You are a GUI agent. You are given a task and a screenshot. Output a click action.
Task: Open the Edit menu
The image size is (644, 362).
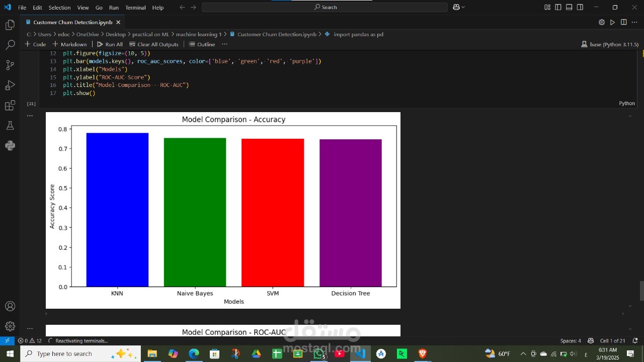[x=38, y=8]
